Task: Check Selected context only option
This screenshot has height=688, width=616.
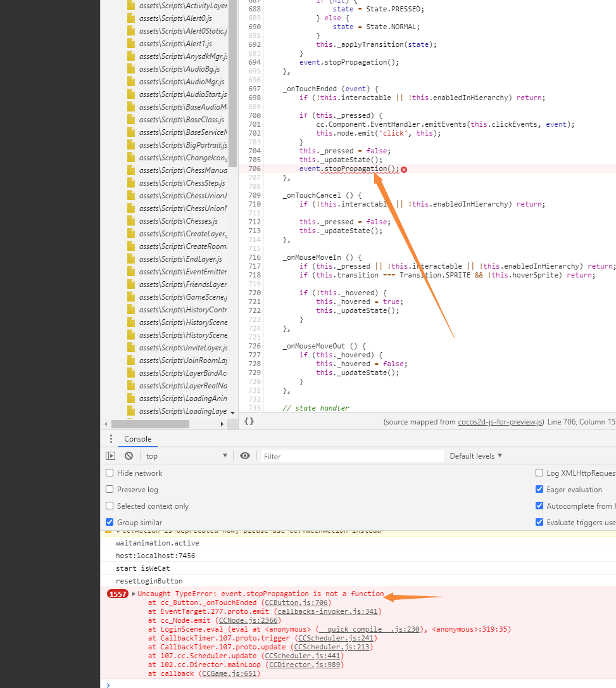Action: point(110,506)
